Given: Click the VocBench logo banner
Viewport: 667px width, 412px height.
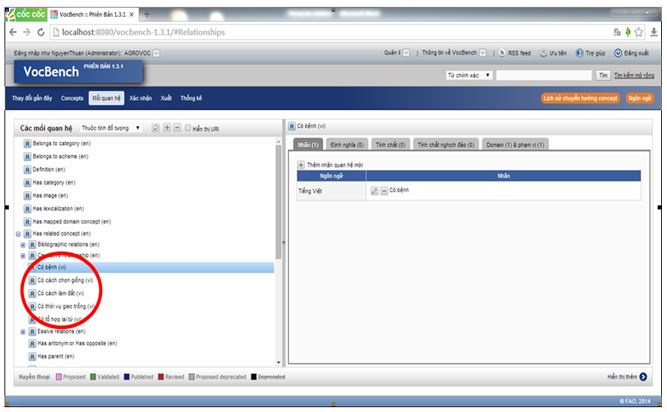Looking at the screenshot, I should [78, 71].
